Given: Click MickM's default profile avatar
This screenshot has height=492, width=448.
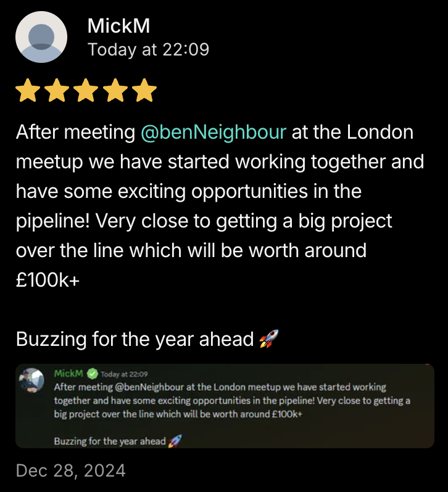Looking at the screenshot, I should pyautogui.click(x=41, y=37).
